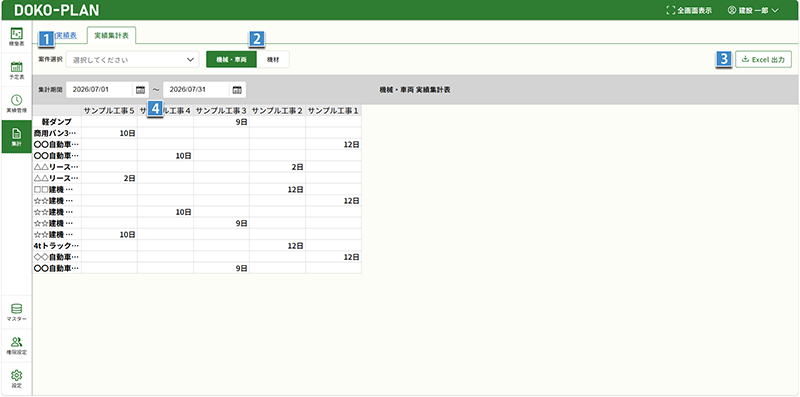Click the サンプル工事１ column header
The height and width of the screenshot is (397, 800).
pyautogui.click(x=334, y=111)
